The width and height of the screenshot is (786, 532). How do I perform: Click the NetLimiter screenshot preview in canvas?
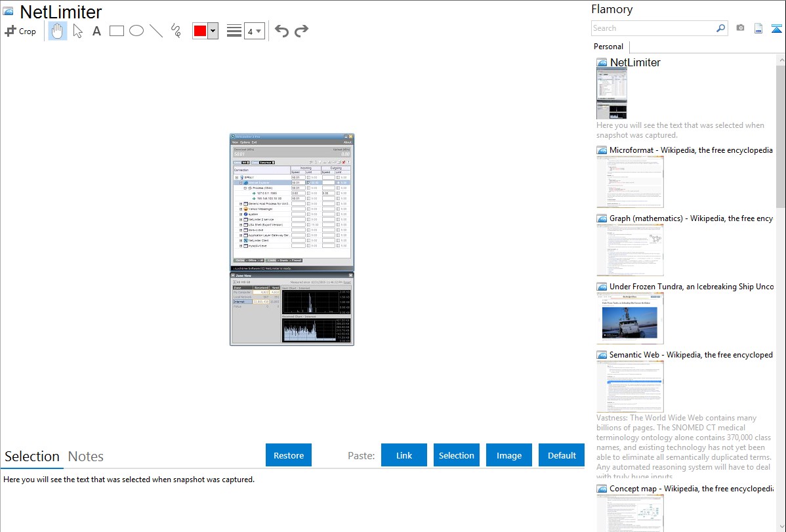(x=292, y=239)
